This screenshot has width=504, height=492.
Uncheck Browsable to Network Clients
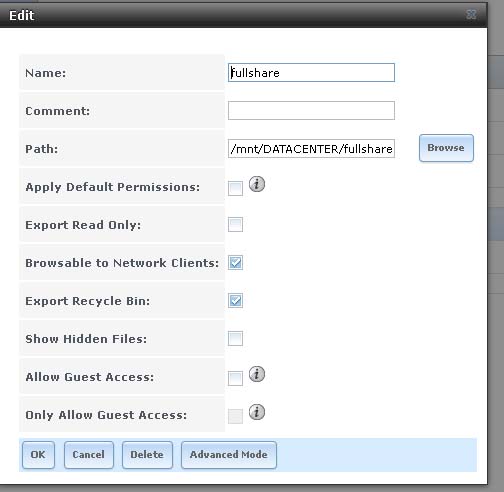[235, 262]
